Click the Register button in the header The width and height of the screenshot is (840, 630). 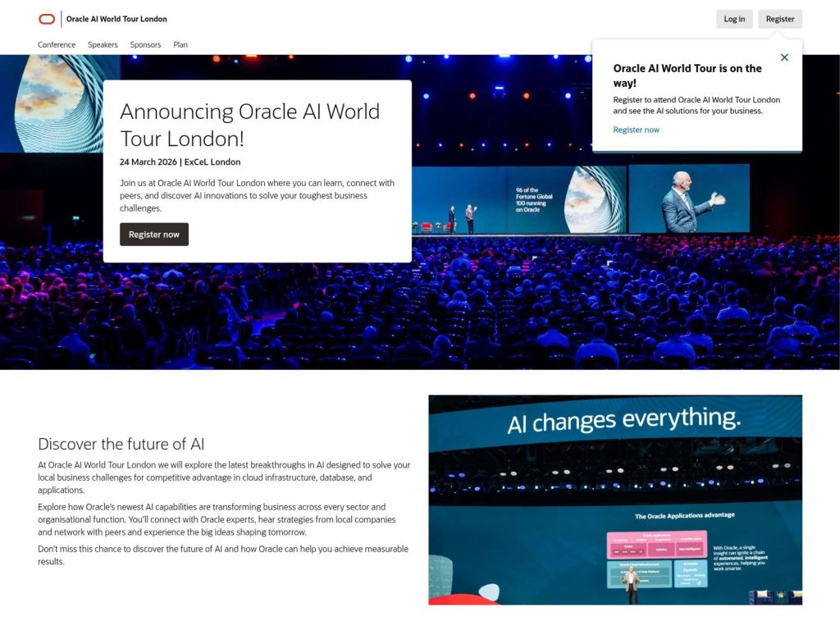pos(779,18)
